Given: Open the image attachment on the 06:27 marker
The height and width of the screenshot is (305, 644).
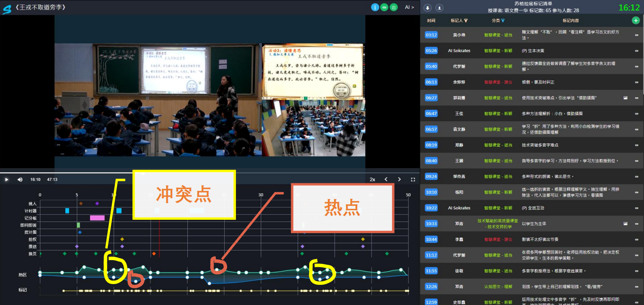Looking at the screenshot, I should pos(626,98).
